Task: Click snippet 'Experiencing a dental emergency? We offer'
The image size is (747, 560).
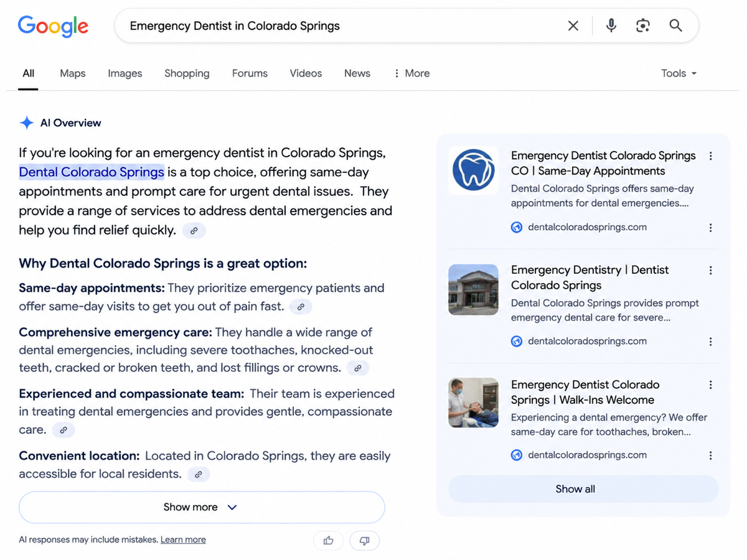Action: (609, 418)
